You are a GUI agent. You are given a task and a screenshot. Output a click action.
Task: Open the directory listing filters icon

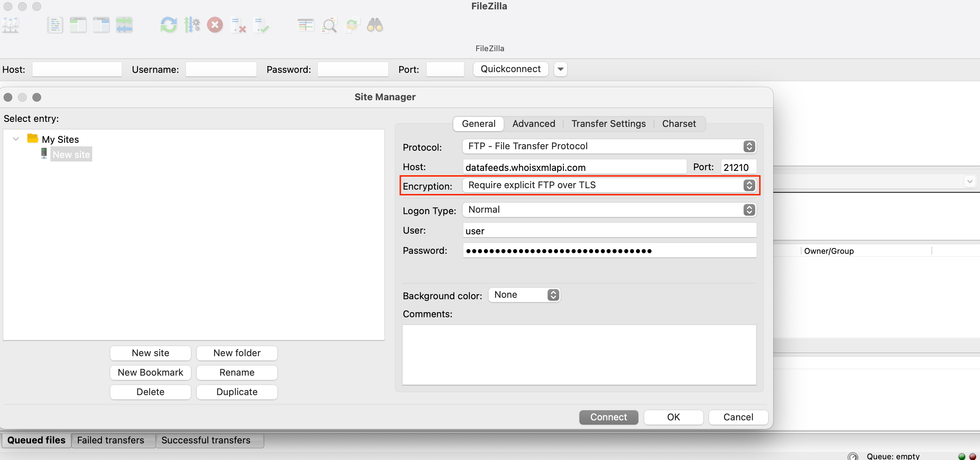click(x=306, y=25)
